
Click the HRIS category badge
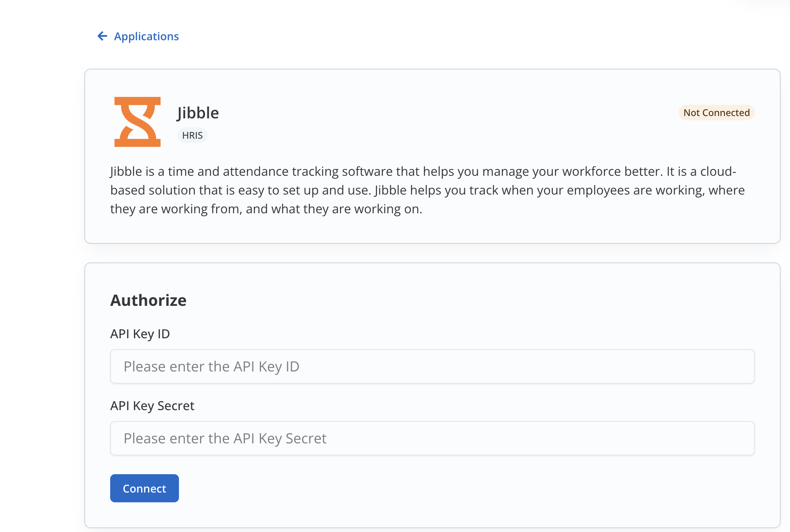pyautogui.click(x=192, y=135)
